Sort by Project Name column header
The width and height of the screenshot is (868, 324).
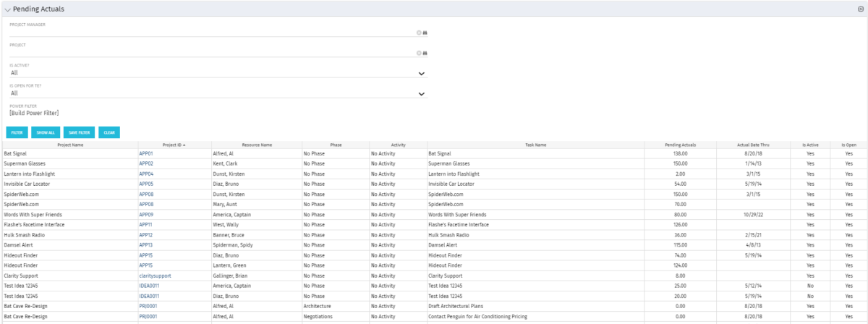(70, 145)
